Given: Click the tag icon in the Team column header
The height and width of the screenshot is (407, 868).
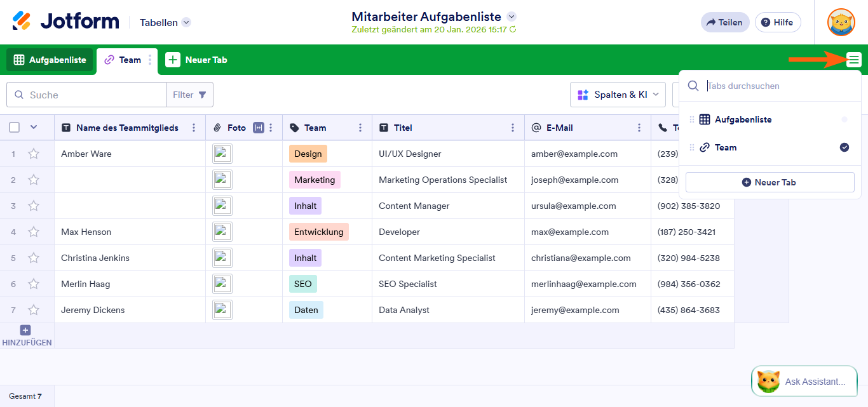Looking at the screenshot, I should [x=293, y=127].
